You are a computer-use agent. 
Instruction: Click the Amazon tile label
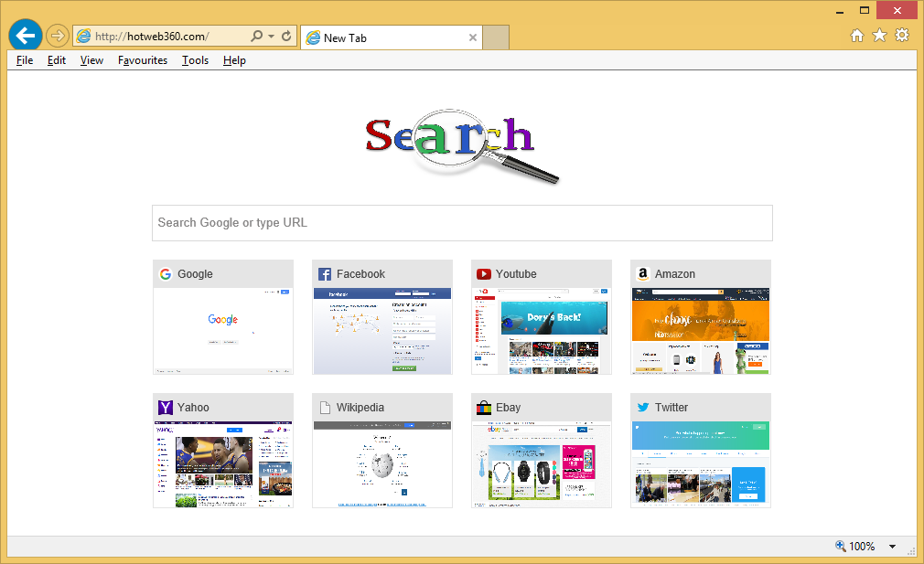tap(675, 273)
